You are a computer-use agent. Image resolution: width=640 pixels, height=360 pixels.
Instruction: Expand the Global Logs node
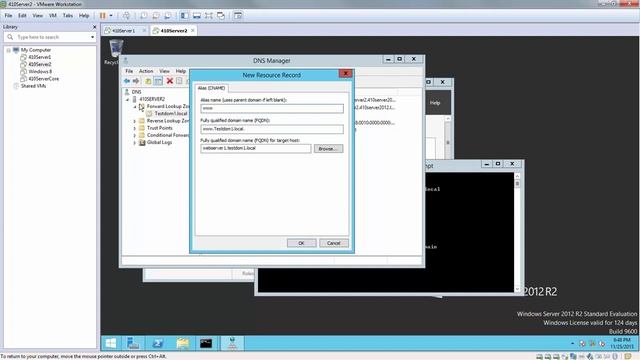coord(135,143)
